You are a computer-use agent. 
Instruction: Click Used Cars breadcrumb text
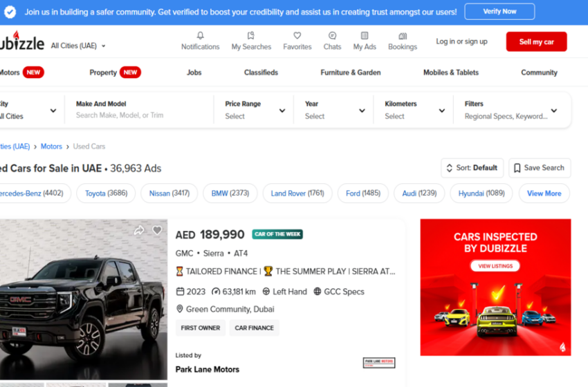(x=89, y=147)
